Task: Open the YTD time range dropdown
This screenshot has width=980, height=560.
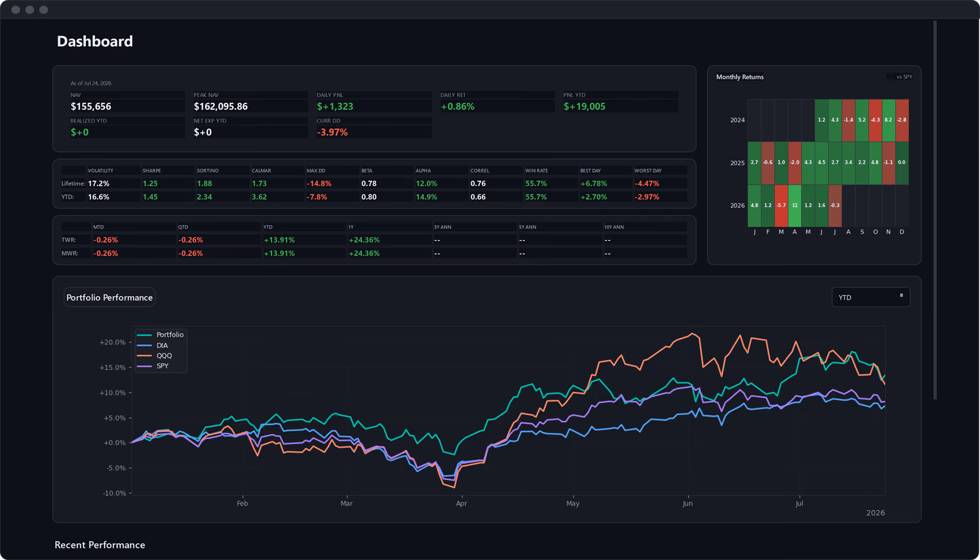Action: [x=871, y=297]
